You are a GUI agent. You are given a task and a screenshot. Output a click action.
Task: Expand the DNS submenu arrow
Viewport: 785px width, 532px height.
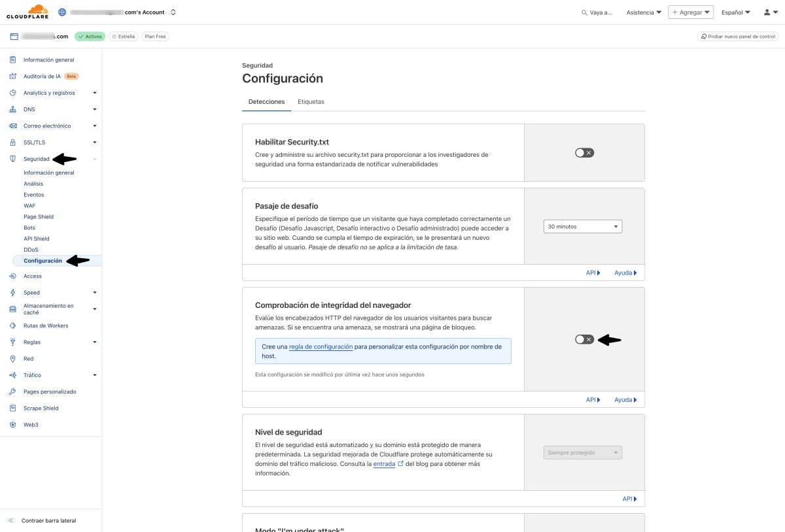pos(95,109)
